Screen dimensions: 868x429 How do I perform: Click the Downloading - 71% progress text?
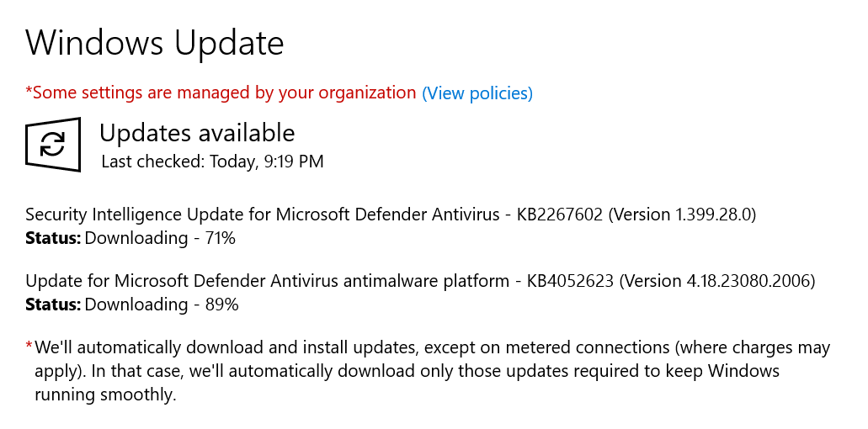pyautogui.click(x=160, y=238)
